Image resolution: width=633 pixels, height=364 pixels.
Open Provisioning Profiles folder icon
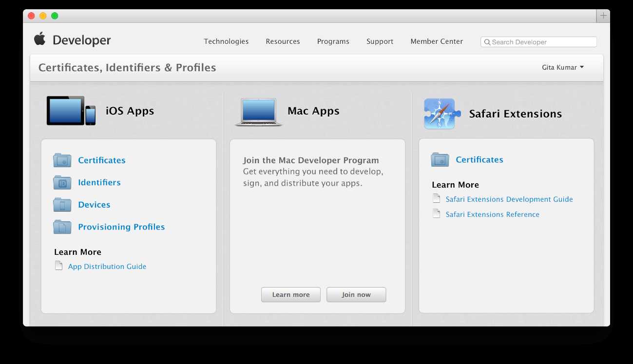tap(62, 227)
